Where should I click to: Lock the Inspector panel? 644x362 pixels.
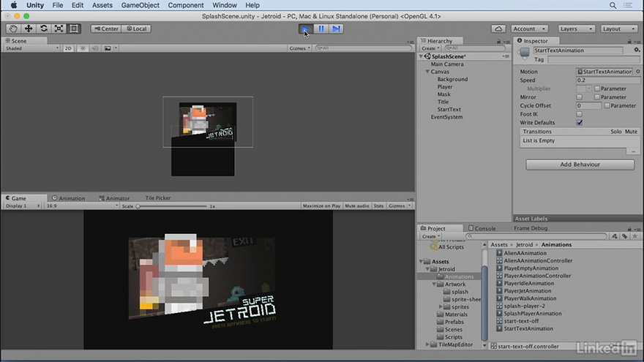629,42
